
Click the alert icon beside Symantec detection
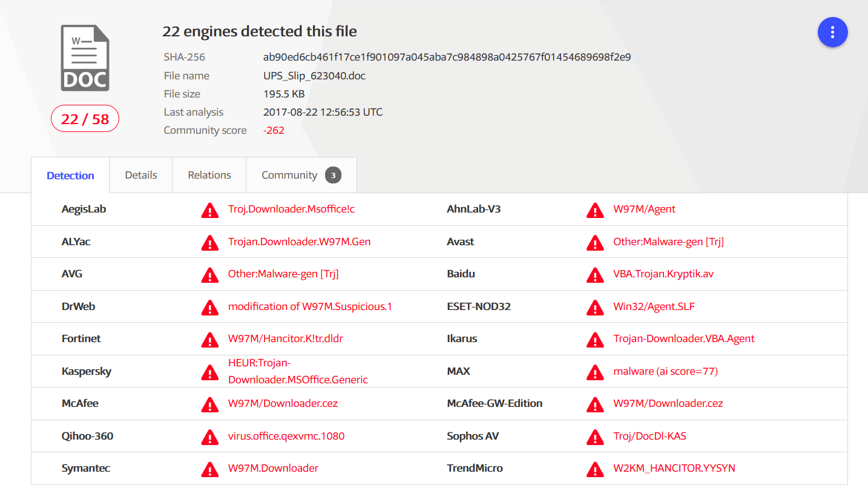209,469
